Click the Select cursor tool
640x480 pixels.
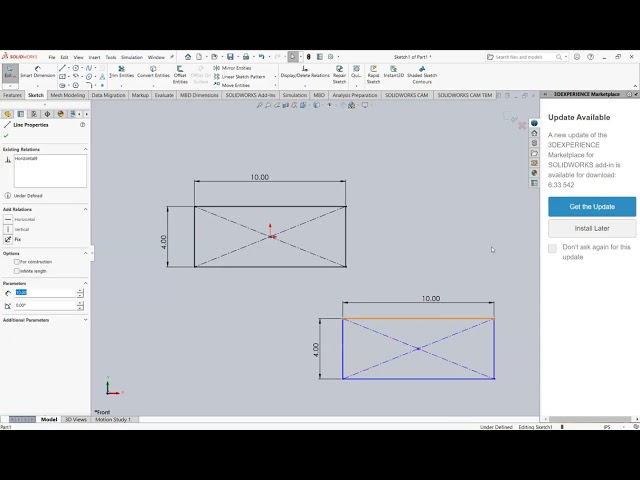(x=293, y=57)
